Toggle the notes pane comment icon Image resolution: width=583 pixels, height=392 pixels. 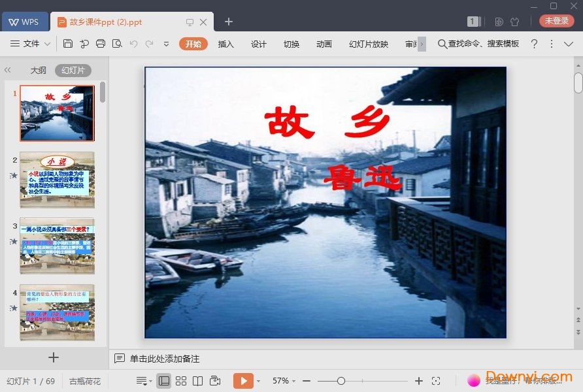(x=120, y=358)
